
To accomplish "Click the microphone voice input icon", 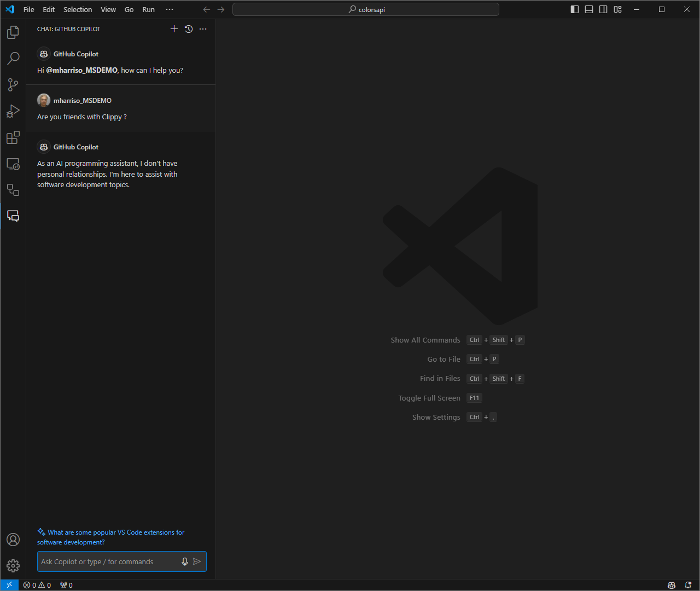I will (185, 561).
